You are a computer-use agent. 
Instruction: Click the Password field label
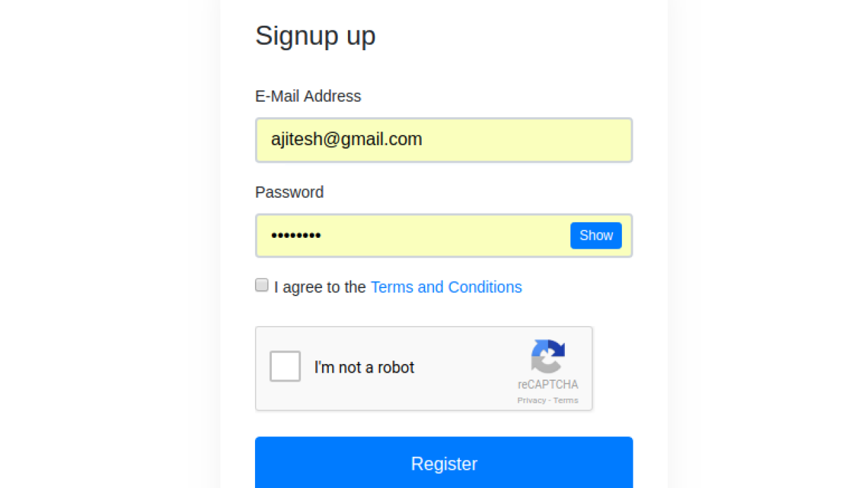[290, 192]
